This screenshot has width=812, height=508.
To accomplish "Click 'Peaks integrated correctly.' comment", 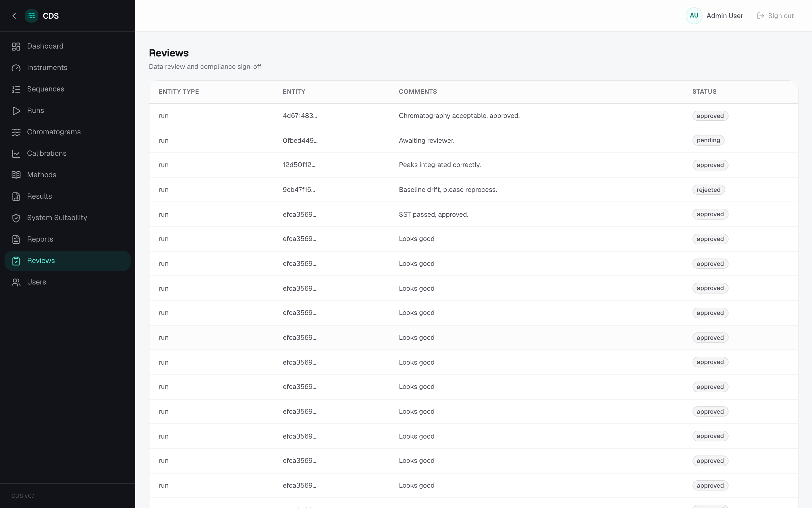I will 440,165.
